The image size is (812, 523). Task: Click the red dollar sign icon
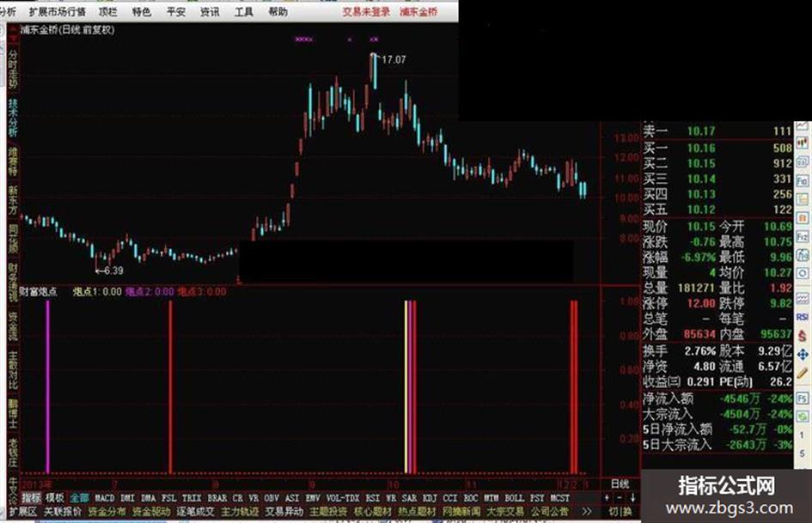[803, 335]
